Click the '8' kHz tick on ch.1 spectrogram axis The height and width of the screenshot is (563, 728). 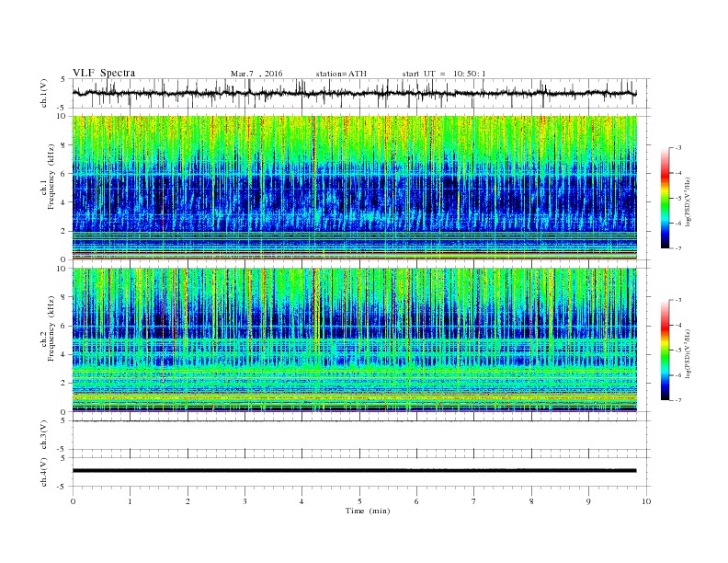(x=63, y=145)
